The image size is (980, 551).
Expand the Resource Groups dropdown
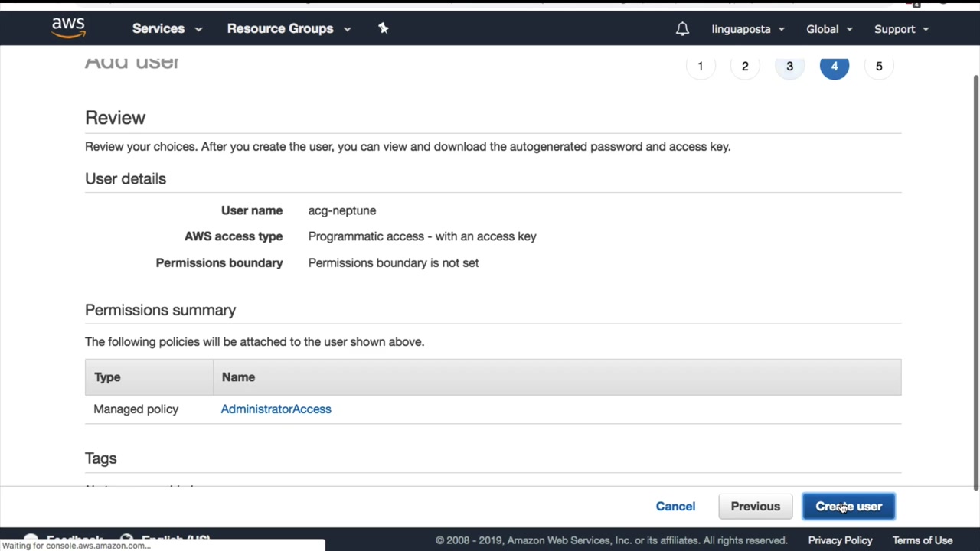coord(289,29)
